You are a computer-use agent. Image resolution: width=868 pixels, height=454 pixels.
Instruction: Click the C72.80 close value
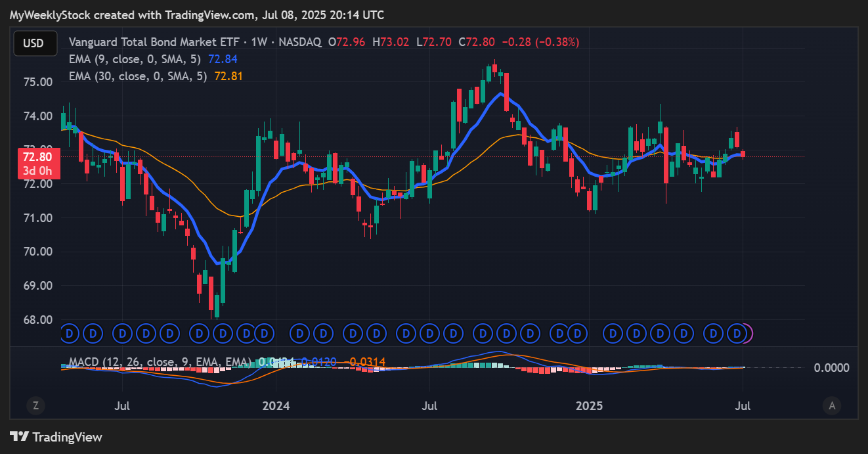point(477,42)
